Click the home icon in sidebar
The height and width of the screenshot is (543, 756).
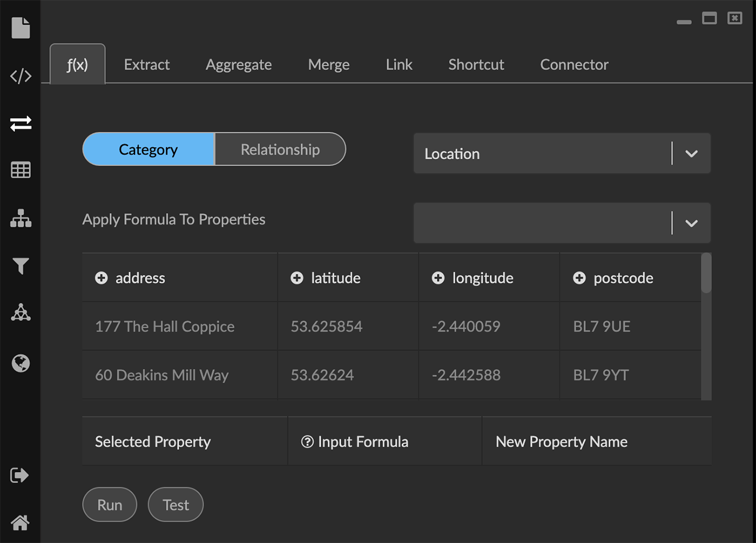pyautogui.click(x=20, y=522)
